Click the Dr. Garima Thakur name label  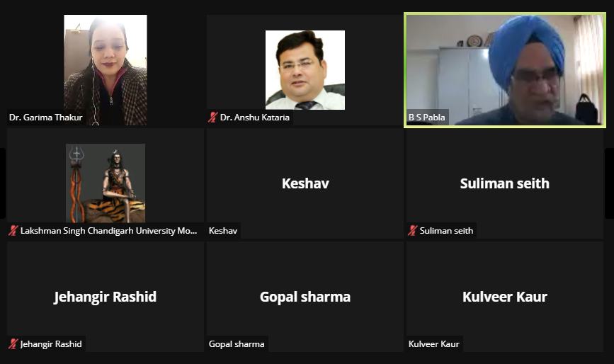click(x=46, y=117)
